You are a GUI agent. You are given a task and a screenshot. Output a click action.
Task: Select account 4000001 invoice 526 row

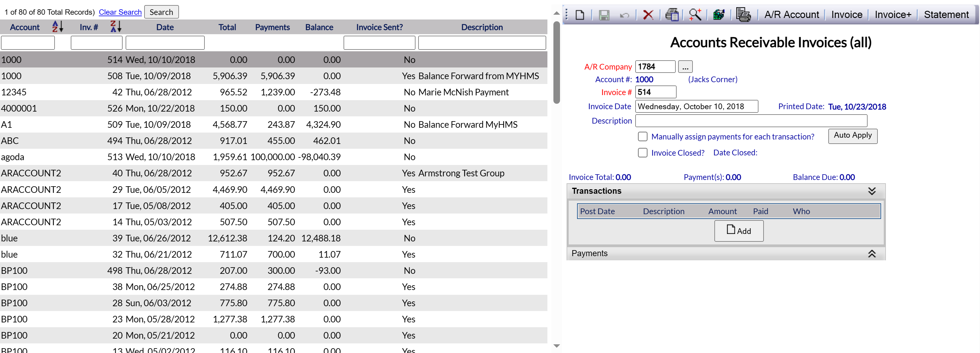click(273, 108)
